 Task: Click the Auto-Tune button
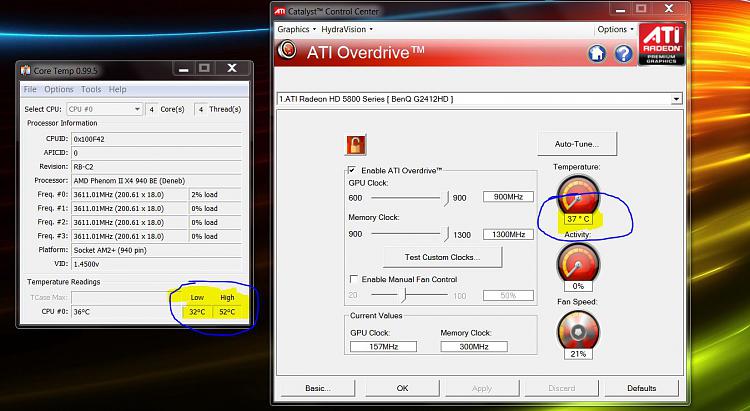(577, 144)
